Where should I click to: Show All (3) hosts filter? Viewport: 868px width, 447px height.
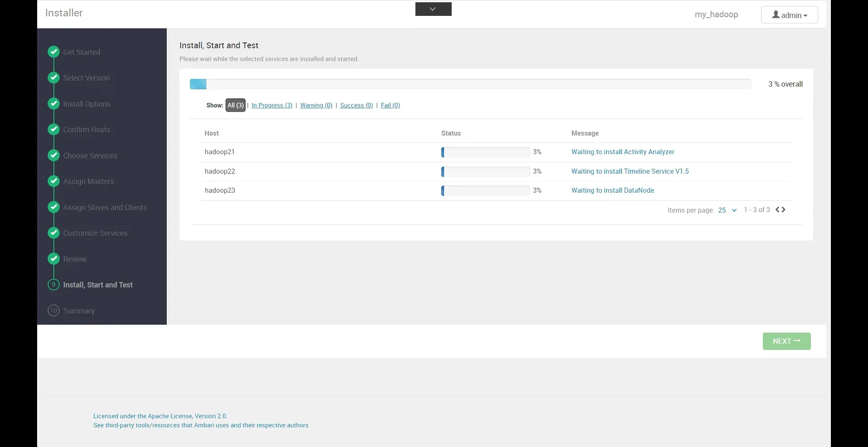[235, 105]
